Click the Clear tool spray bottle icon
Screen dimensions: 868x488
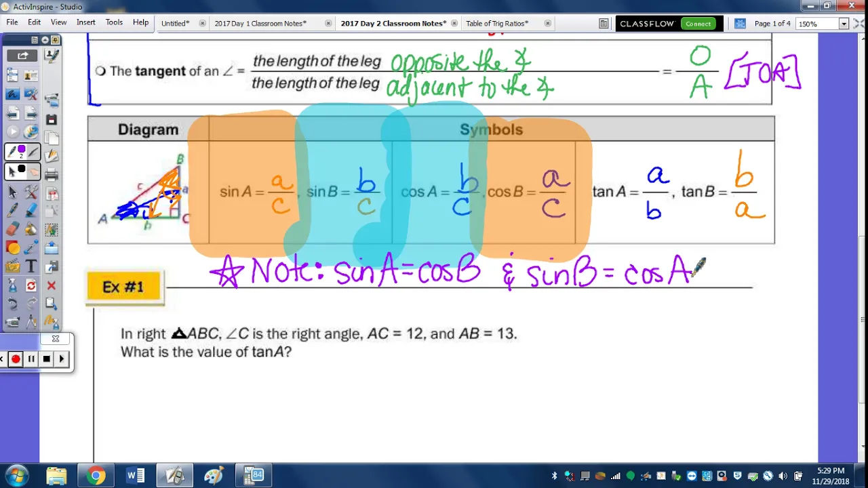[x=14, y=285]
